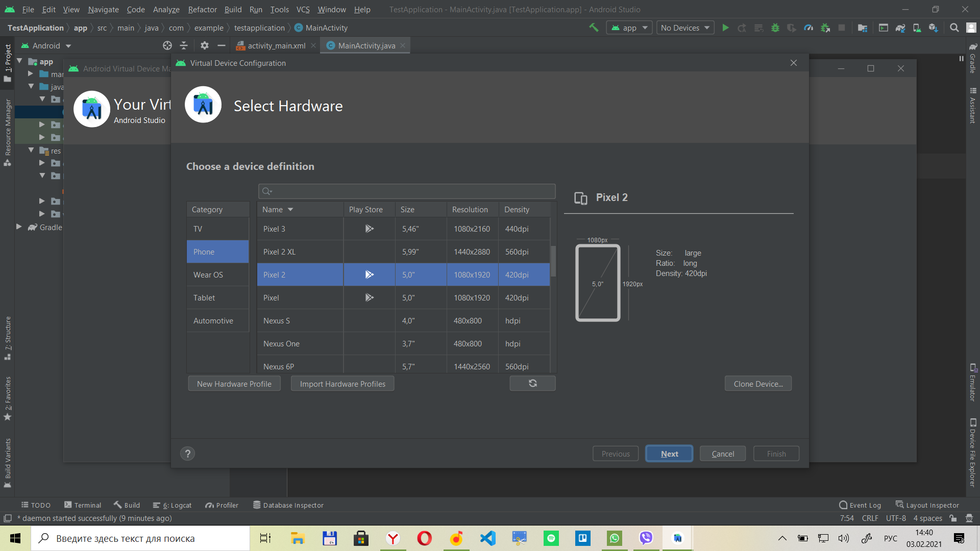Viewport: 980px width, 551px height.
Task: Sort device list by Name column
Action: [x=300, y=209]
